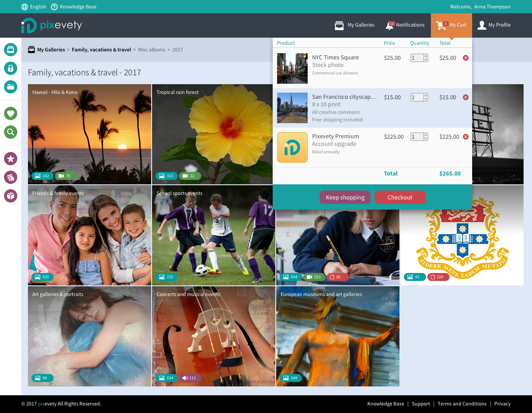Click the 124 documents badge on crest album
532x413 pixels.
coord(438,277)
